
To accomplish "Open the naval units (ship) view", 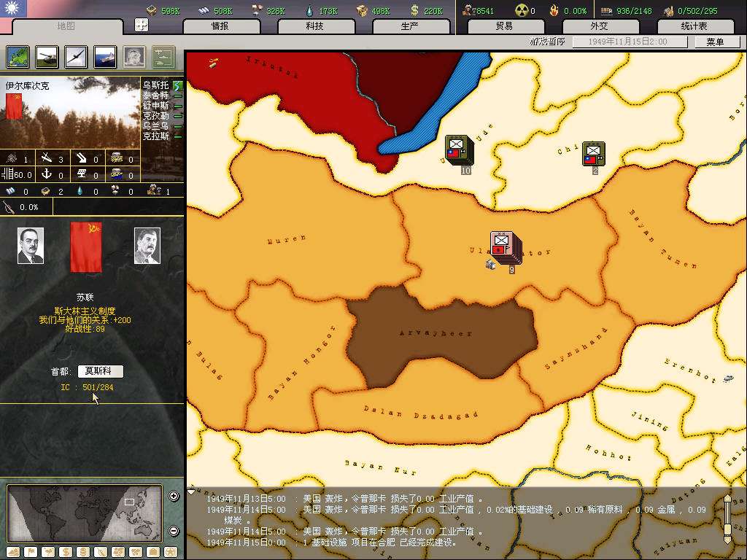I will point(105,57).
